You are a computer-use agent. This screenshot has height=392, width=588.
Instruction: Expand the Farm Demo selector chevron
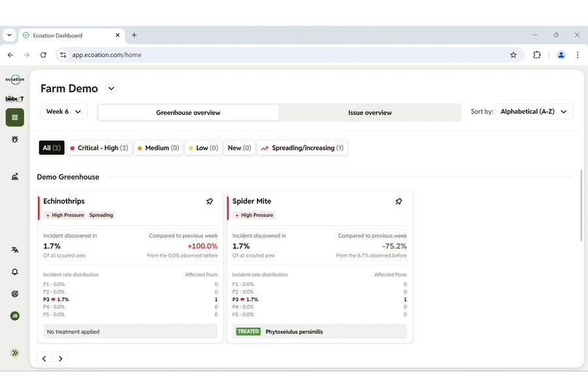coord(110,89)
